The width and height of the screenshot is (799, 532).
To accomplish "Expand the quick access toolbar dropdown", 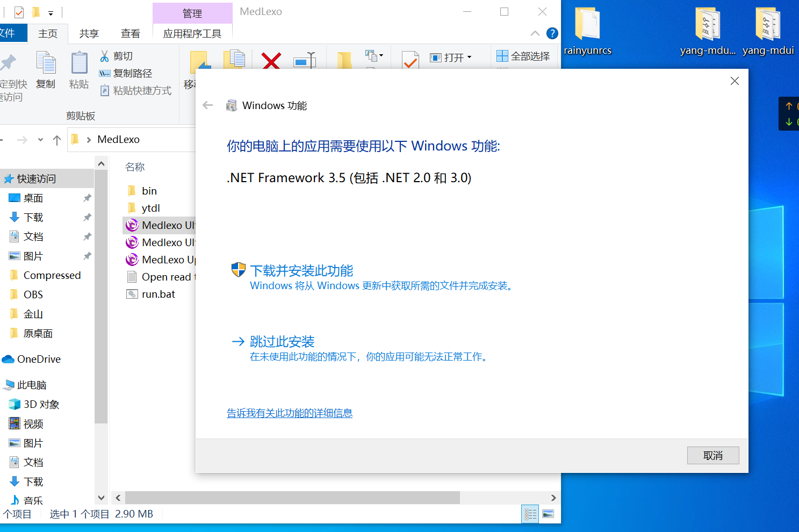I will [51, 12].
